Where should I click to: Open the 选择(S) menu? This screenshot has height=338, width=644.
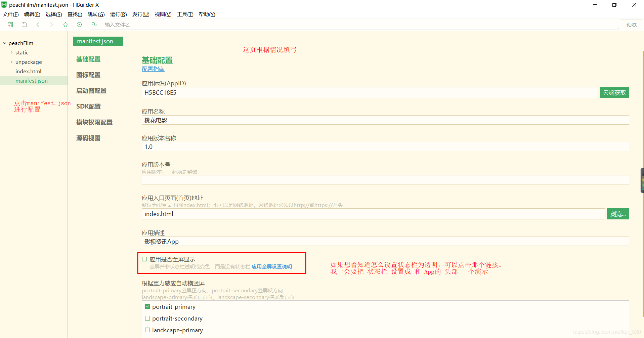[x=54, y=14]
